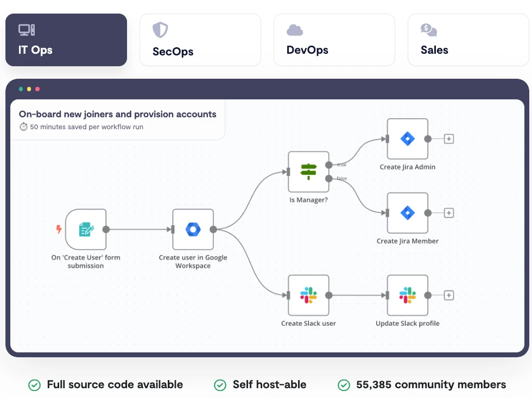Click the pink window dot
This screenshot has height=398, width=532.
point(37,89)
